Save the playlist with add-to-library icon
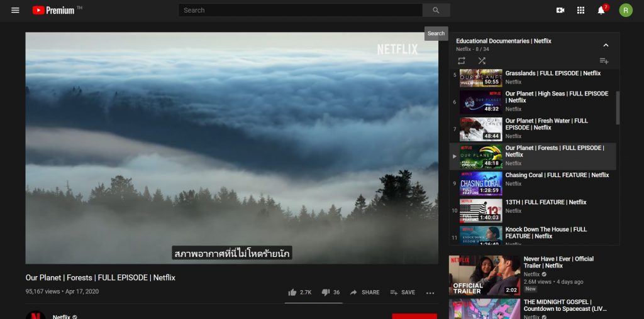This screenshot has height=319, width=644. click(x=604, y=61)
